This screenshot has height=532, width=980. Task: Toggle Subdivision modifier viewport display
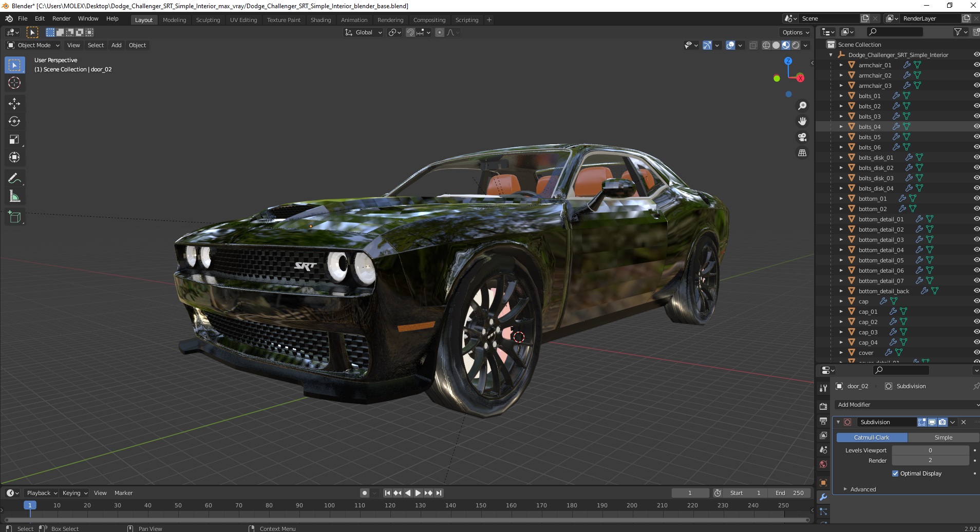click(932, 422)
